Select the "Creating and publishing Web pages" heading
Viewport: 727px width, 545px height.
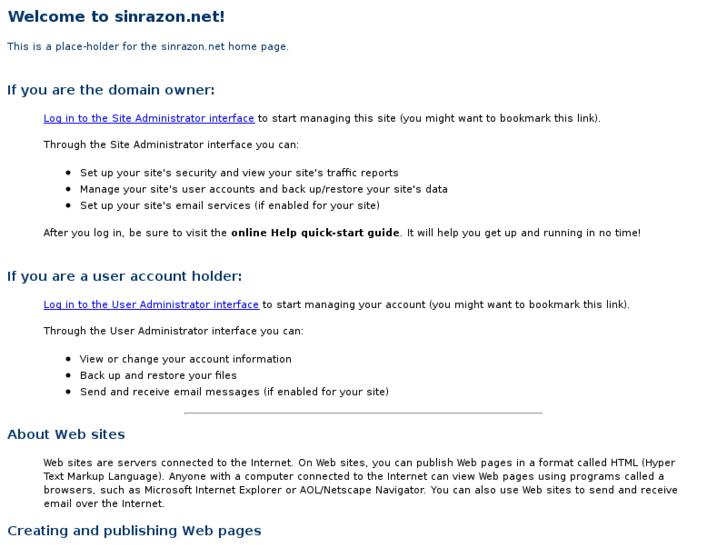tap(134, 531)
